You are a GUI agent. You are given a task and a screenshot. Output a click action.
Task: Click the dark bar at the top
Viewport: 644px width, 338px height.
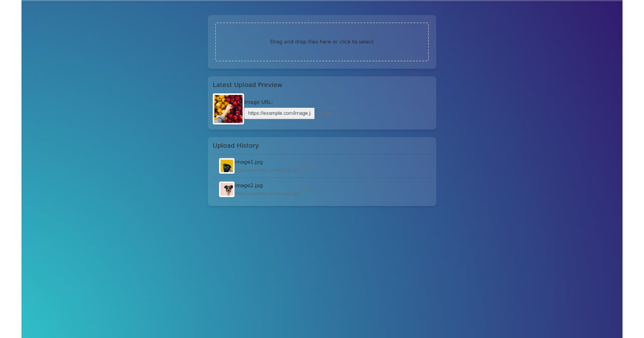(x=322, y=4)
